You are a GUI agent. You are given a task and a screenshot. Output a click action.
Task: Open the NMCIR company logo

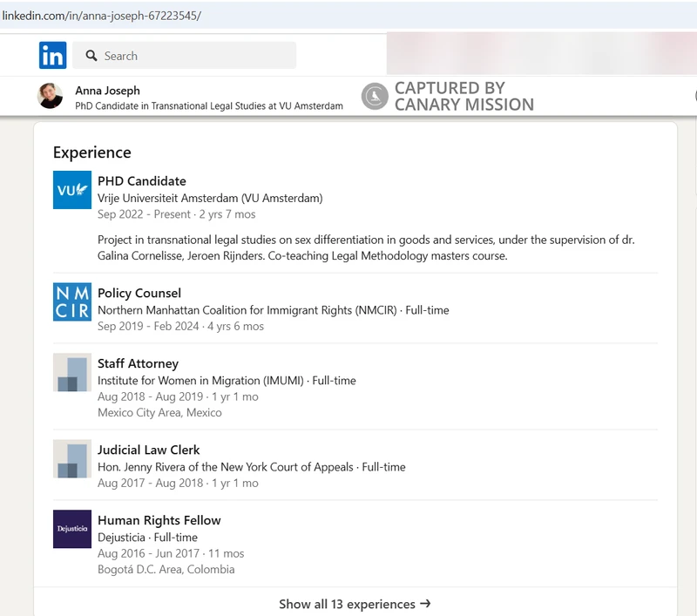[72, 301]
